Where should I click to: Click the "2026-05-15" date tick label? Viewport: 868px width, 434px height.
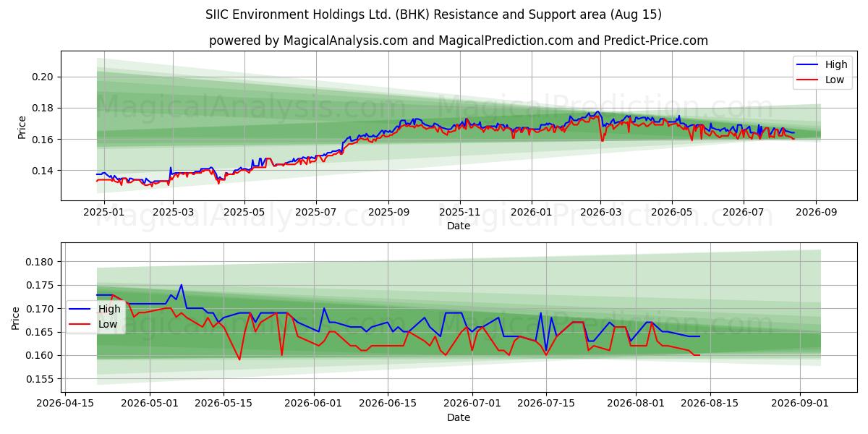coord(225,404)
